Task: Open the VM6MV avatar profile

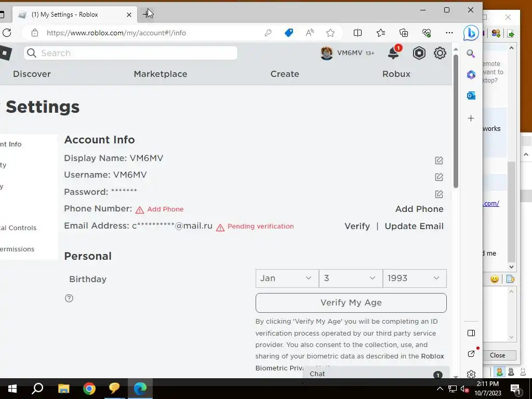Action: click(326, 53)
